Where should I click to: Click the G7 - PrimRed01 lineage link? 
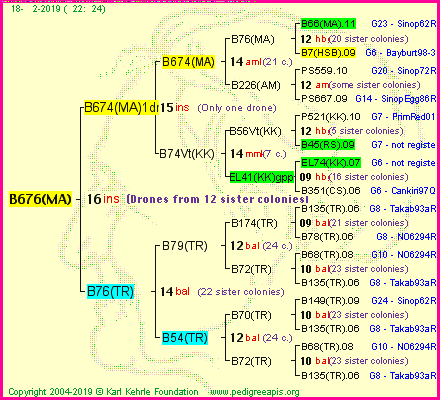coord(403,117)
